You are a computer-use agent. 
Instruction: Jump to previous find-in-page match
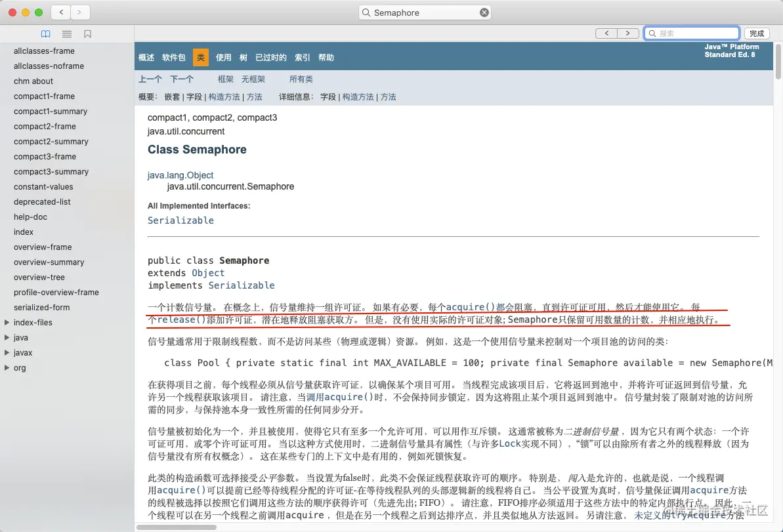point(606,33)
